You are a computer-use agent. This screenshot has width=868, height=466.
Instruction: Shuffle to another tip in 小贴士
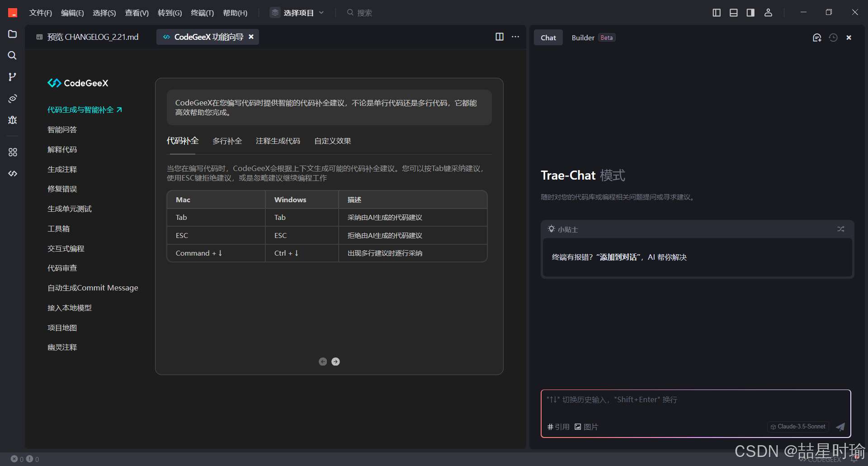click(x=840, y=229)
